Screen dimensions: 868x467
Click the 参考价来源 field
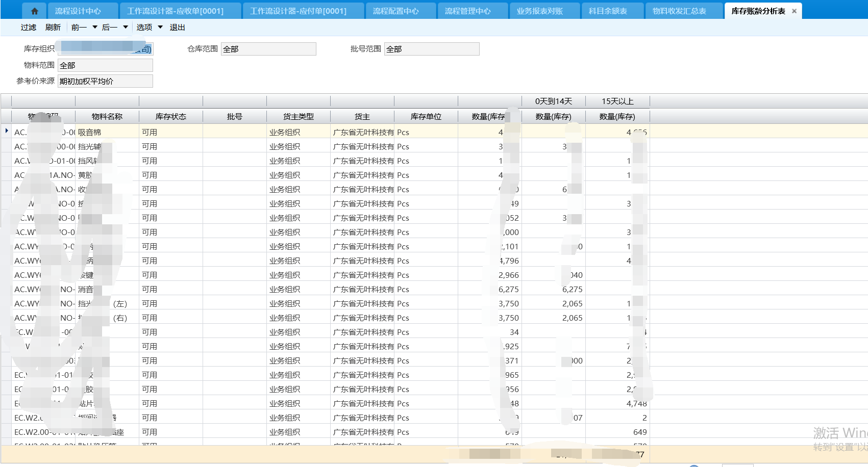[x=105, y=81]
